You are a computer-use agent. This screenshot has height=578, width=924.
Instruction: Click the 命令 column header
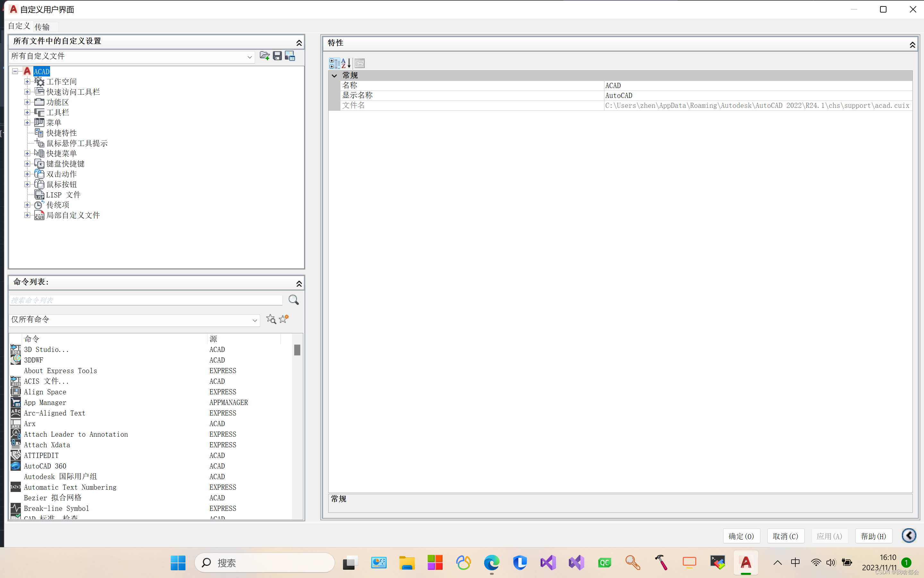tap(115, 339)
